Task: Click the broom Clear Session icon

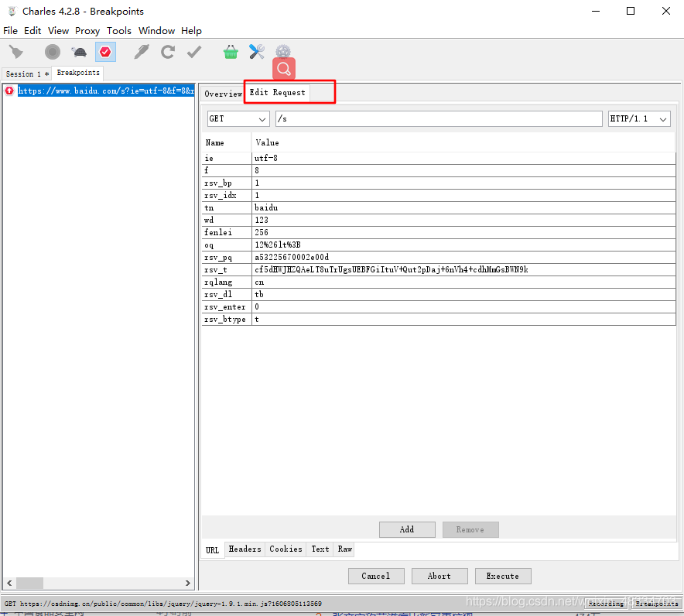Action: [x=16, y=53]
